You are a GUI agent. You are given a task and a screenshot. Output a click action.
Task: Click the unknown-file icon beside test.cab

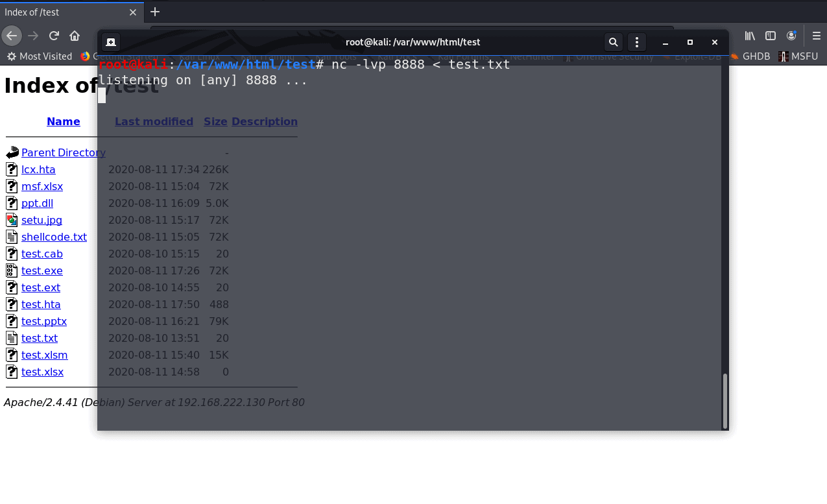coord(12,254)
